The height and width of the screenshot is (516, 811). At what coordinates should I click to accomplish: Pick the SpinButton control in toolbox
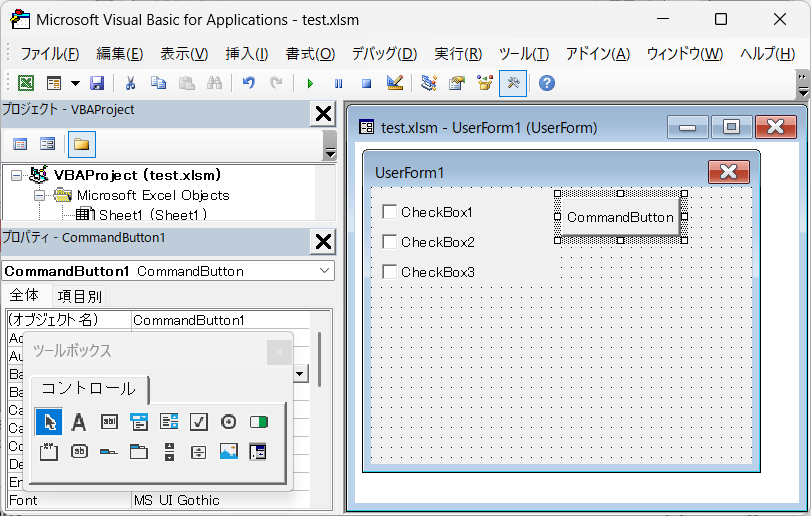(199, 451)
